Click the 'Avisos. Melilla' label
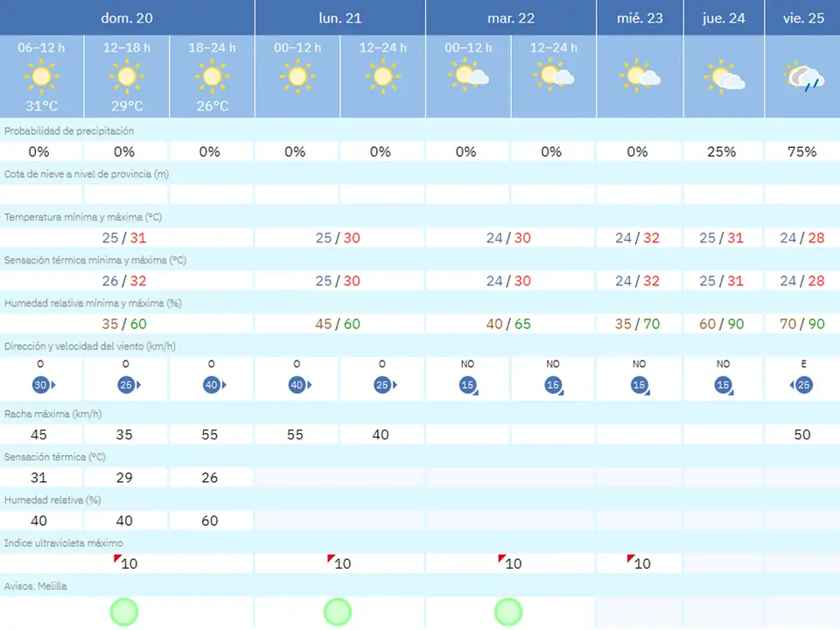Image resolution: width=840 pixels, height=630 pixels. pos(35,586)
